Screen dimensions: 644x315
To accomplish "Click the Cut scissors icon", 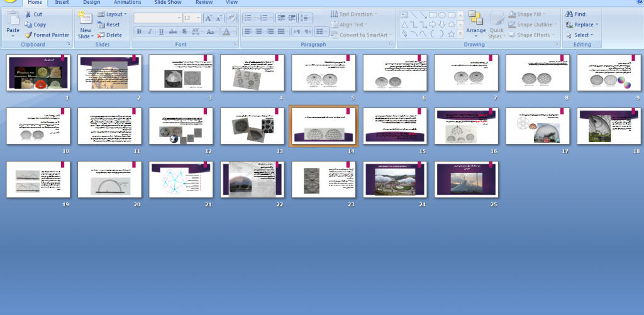I will (28, 14).
